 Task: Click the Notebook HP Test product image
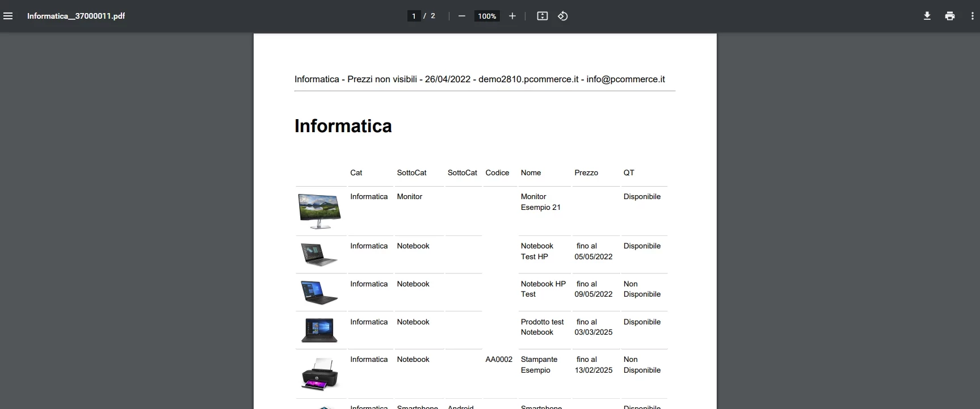click(319, 292)
